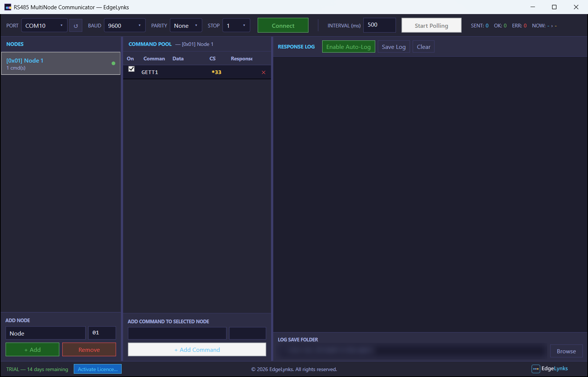
Task: Click the new command text input field
Action: (177, 333)
